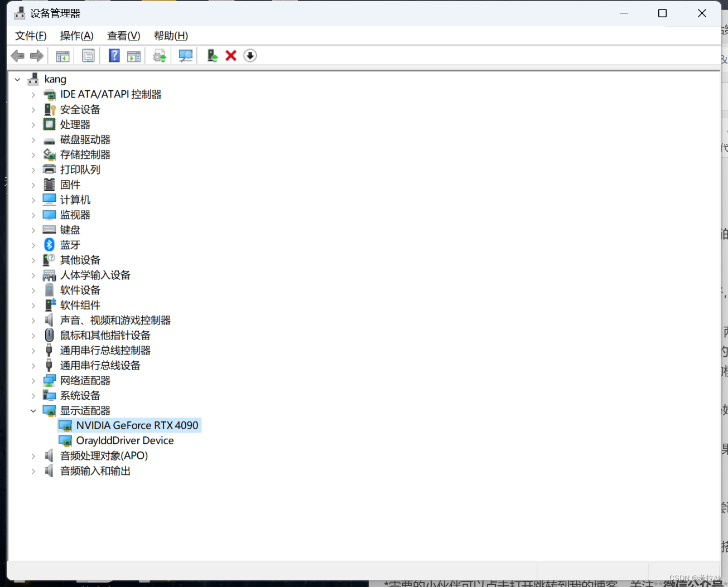Click the computer icon beside kang

point(33,79)
